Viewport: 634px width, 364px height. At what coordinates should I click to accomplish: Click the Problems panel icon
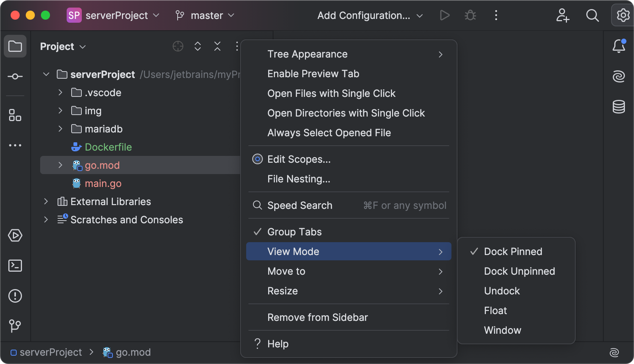click(15, 296)
